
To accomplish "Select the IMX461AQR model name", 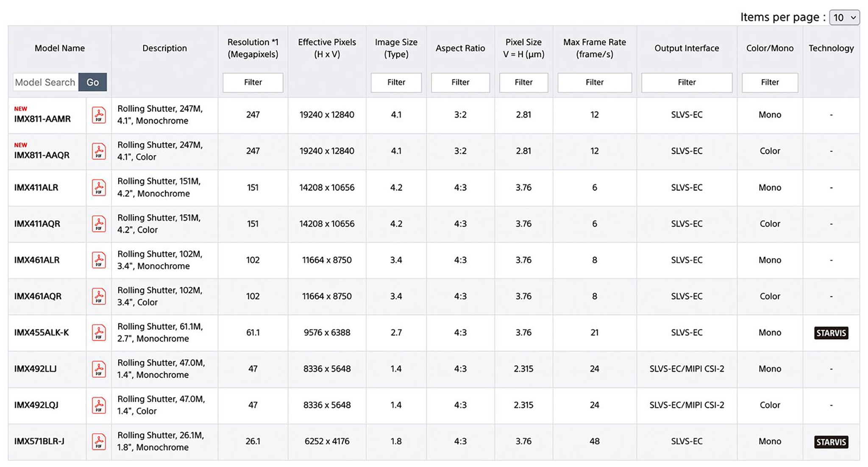I will [38, 296].
